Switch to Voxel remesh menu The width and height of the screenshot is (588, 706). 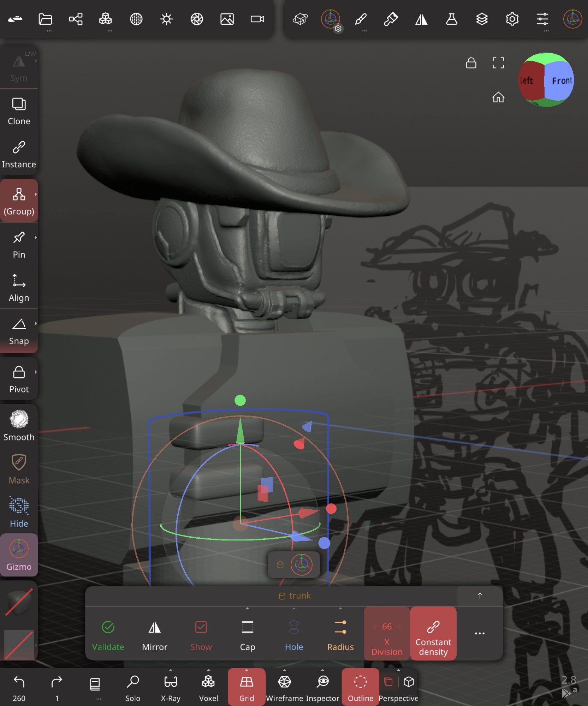coord(208,687)
